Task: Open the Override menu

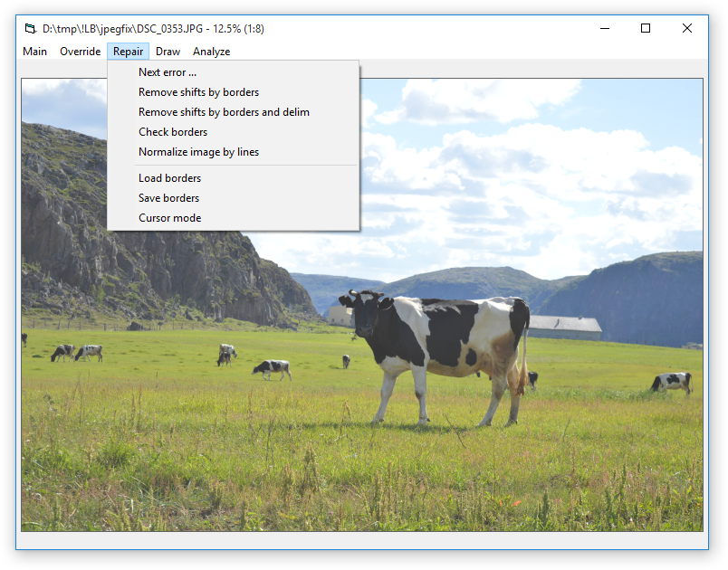Action: 81,52
